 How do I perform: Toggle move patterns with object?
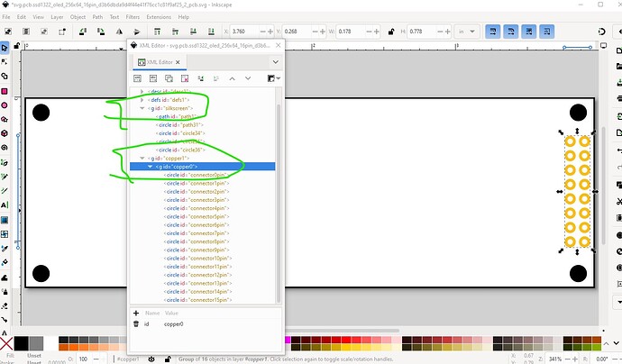[x=547, y=32]
